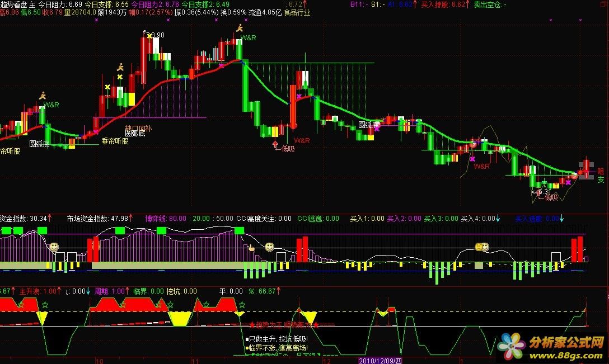Click the 6.31 low price label
Screen dimensions: 609x364
click(544, 191)
